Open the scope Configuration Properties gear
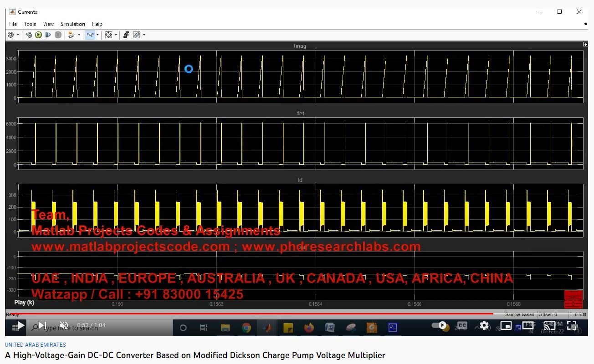Viewport: 594px width, 364px height. tap(11, 35)
